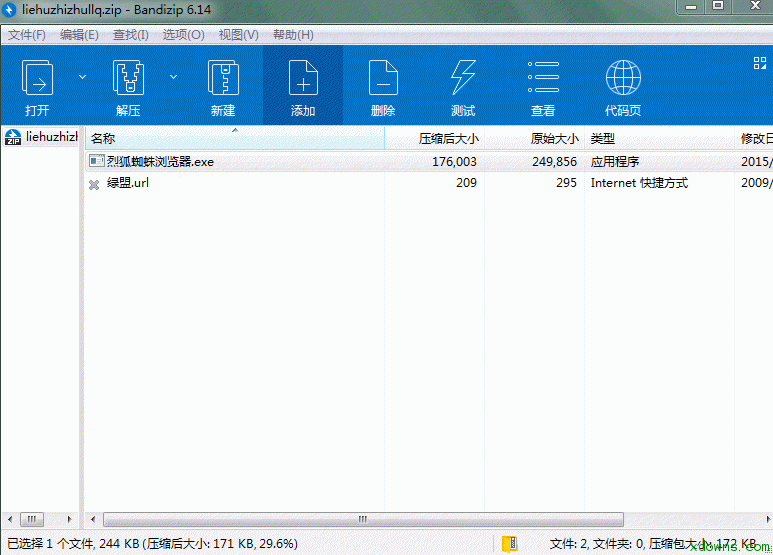
Task: Click the url shortcut icon of 绿盟
Action: pyautogui.click(x=94, y=184)
